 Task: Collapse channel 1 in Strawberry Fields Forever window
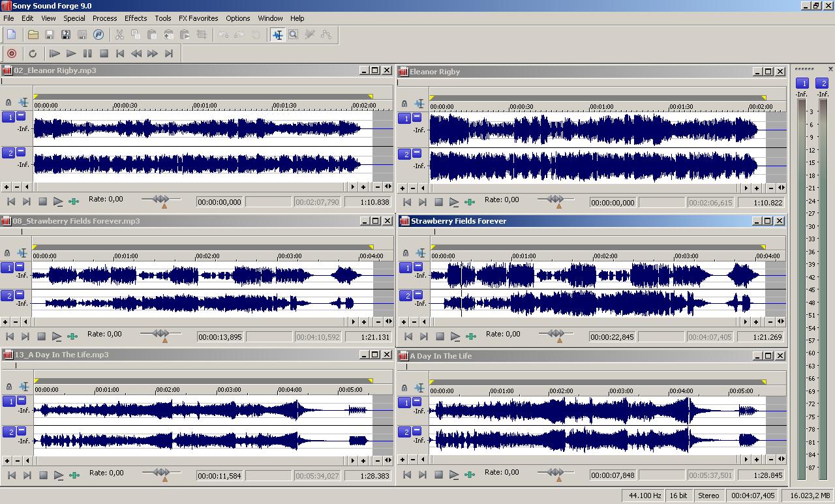418,267
